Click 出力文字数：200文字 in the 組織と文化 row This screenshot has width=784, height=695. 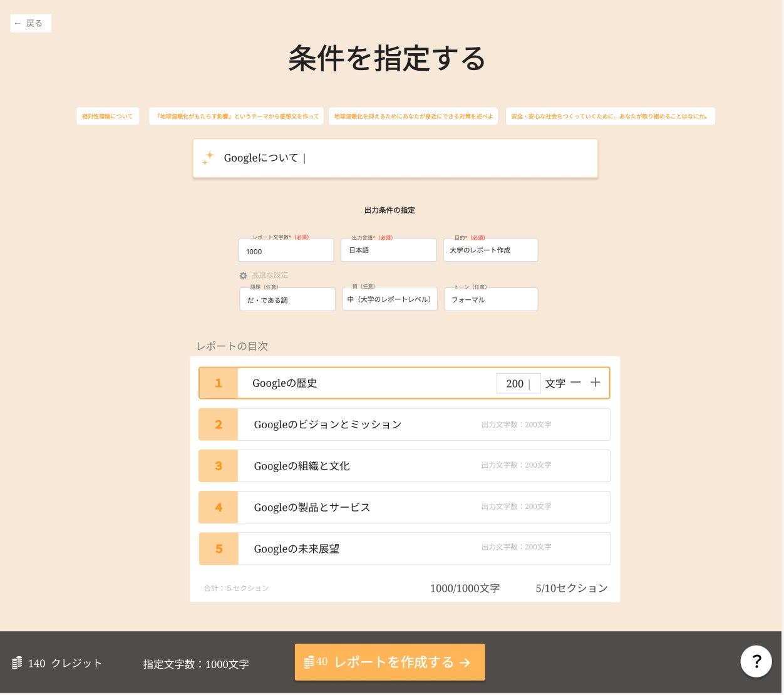tap(517, 465)
